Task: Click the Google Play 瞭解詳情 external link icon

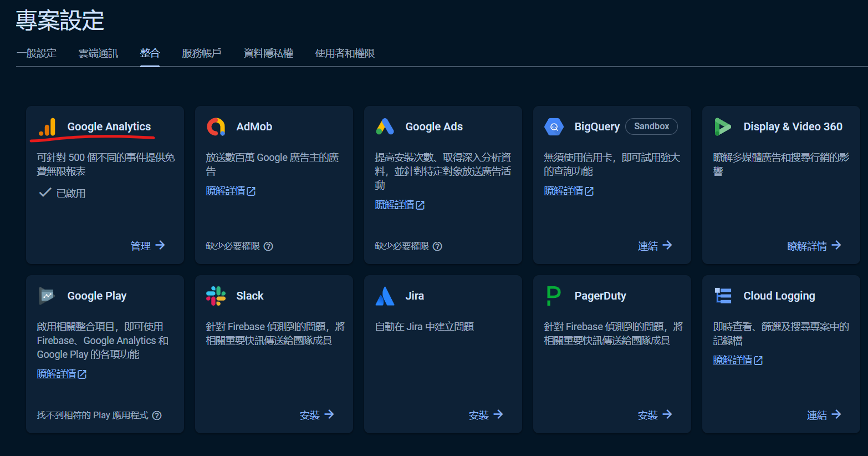Action: pos(82,374)
